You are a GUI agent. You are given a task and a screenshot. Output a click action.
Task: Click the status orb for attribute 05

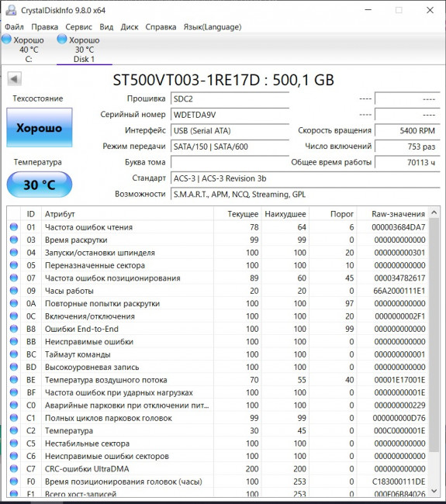pyautogui.click(x=14, y=265)
